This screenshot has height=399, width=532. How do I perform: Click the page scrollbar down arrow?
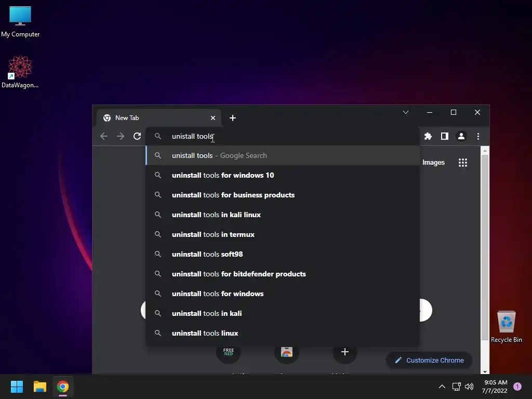[x=485, y=372]
